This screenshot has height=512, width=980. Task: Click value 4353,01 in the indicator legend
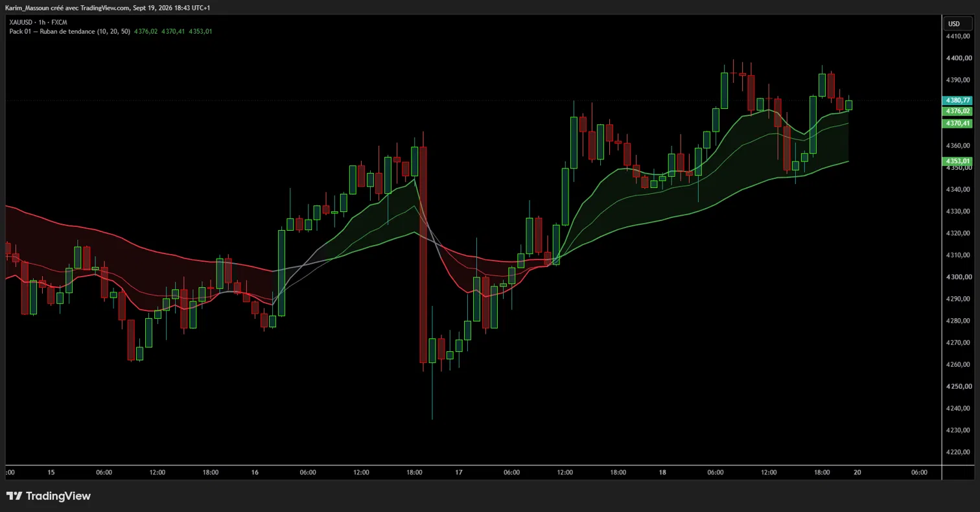point(200,31)
